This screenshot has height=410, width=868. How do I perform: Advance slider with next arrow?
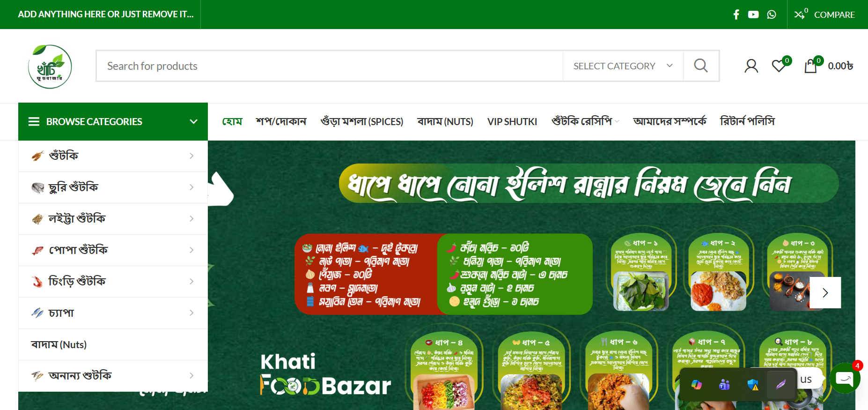click(825, 292)
